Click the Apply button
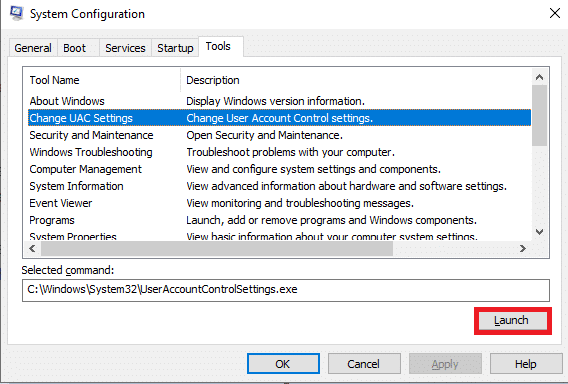The image size is (568, 384). click(445, 364)
